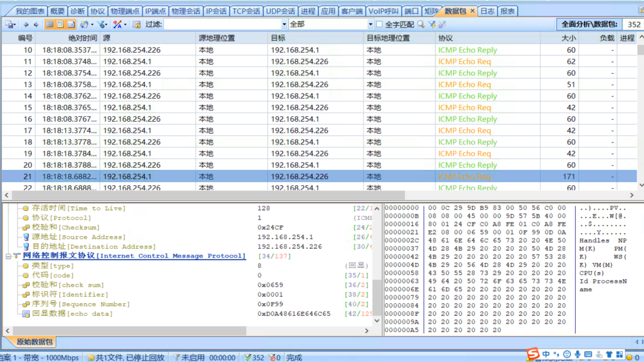644x362 pixels.
Task: Click the next packet arrow icon
Action: [36, 25]
